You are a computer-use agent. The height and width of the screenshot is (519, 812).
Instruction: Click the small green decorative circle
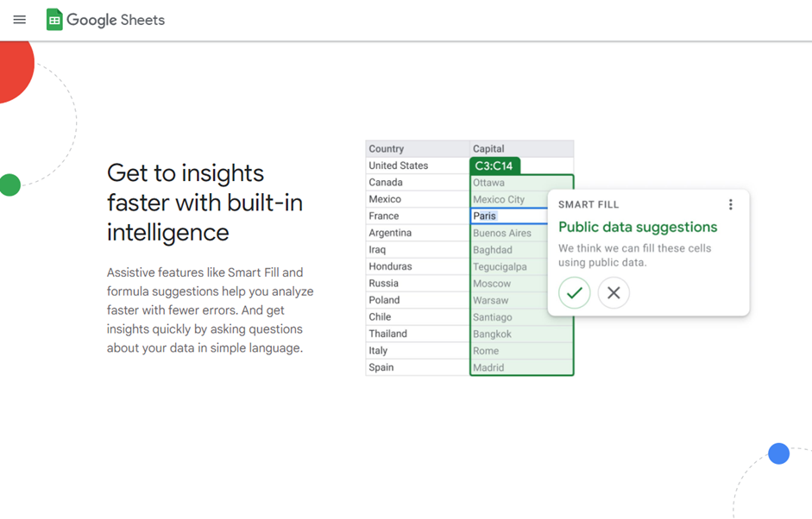pos(9,184)
